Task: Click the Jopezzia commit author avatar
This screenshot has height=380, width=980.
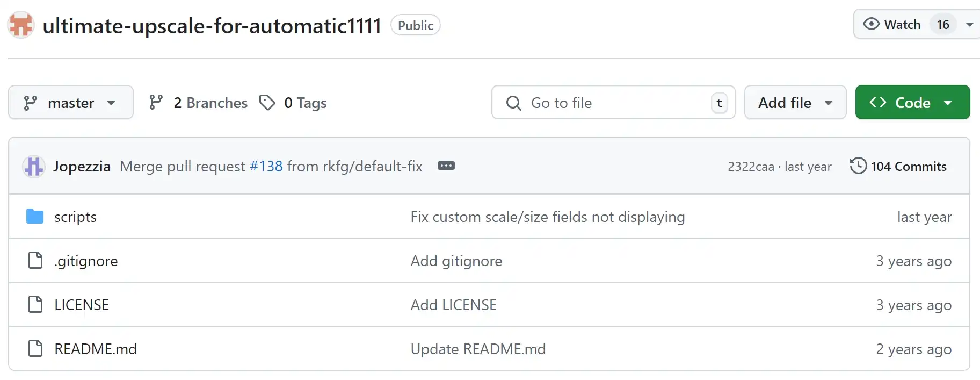Action: [33, 166]
